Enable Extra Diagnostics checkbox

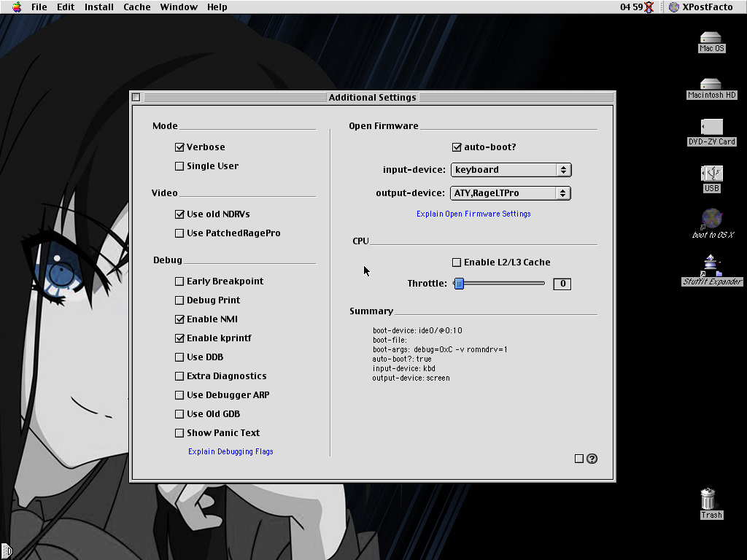(x=179, y=376)
